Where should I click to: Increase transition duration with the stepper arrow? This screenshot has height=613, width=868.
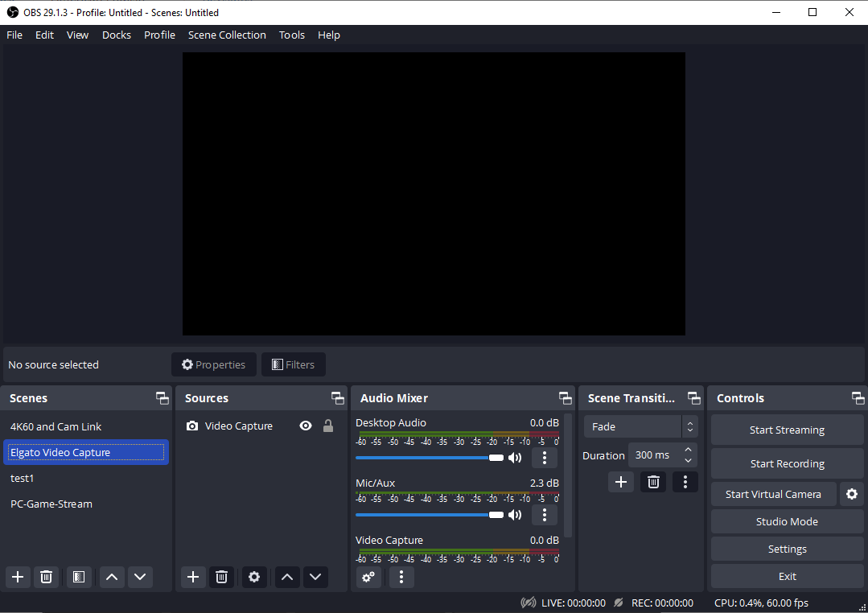click(x=689, y=450)
